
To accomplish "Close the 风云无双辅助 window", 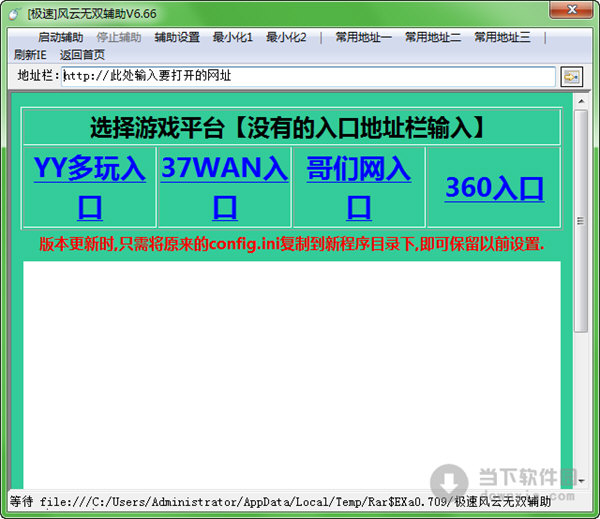I will pos(572,9).
